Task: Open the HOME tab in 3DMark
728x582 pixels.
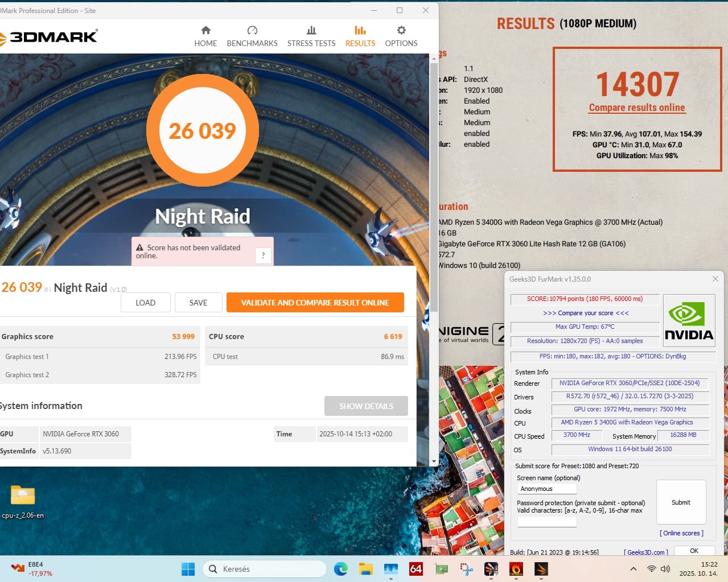Action: 205,36
